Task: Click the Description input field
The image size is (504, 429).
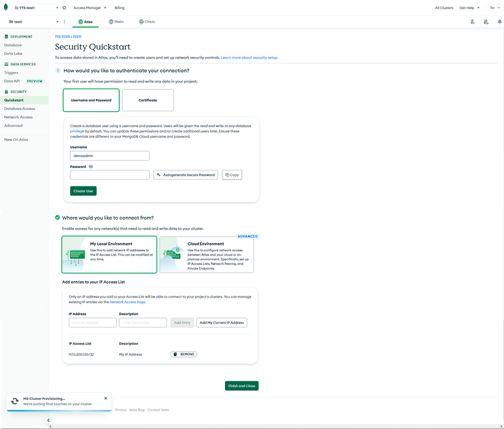Action: click(143, 323)
